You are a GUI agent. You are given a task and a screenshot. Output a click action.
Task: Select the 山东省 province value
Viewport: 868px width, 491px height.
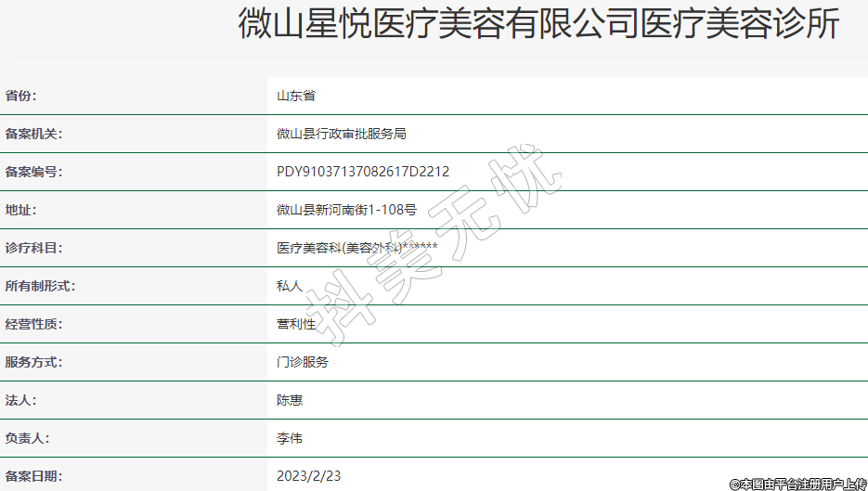(296, 96)
